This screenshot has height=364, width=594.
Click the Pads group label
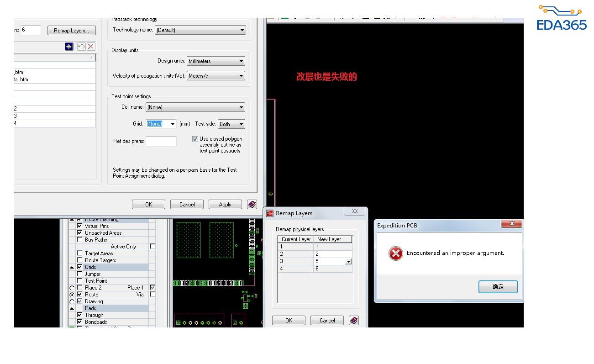(x=90, y=308)
